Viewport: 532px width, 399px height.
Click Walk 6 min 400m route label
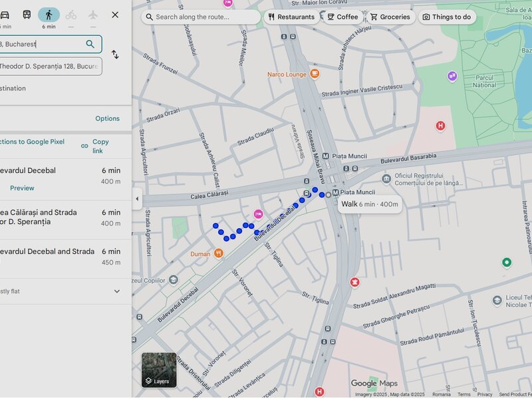point(370,204)
